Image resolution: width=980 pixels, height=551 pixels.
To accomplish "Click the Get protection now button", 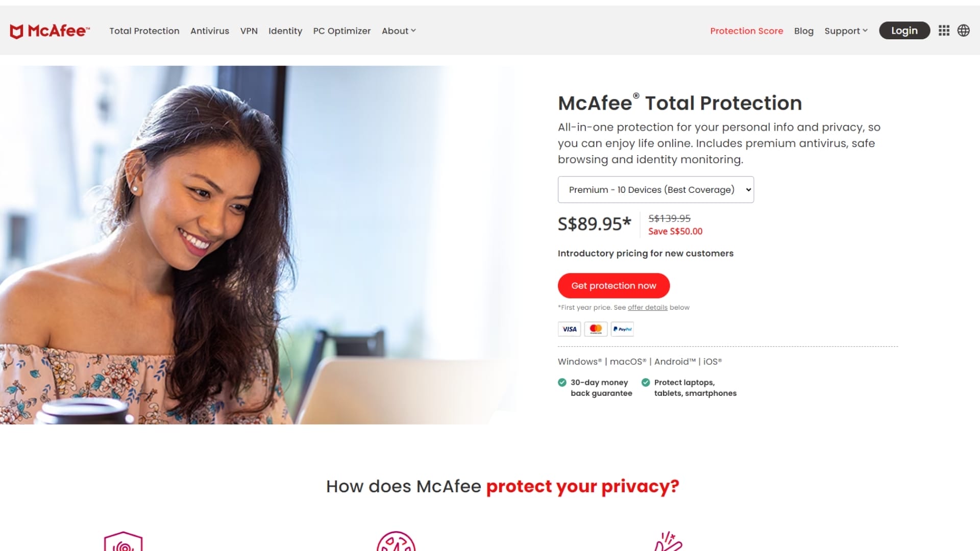I will (x=614, y=286).
